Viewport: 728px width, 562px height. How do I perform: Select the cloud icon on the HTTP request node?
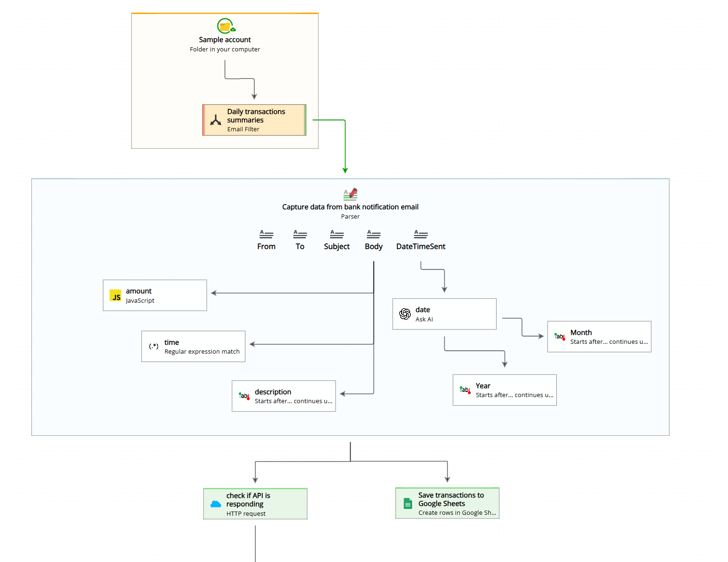216,504
